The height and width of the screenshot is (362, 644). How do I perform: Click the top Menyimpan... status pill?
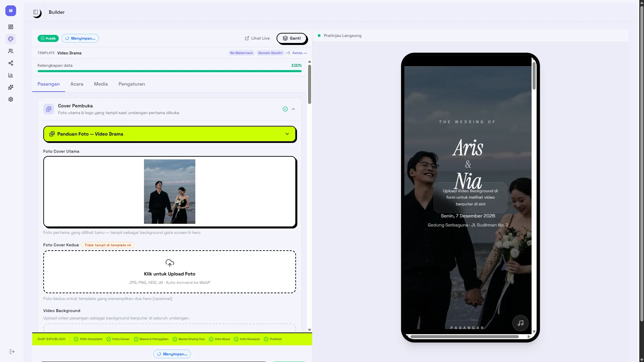tap(80, 38)
